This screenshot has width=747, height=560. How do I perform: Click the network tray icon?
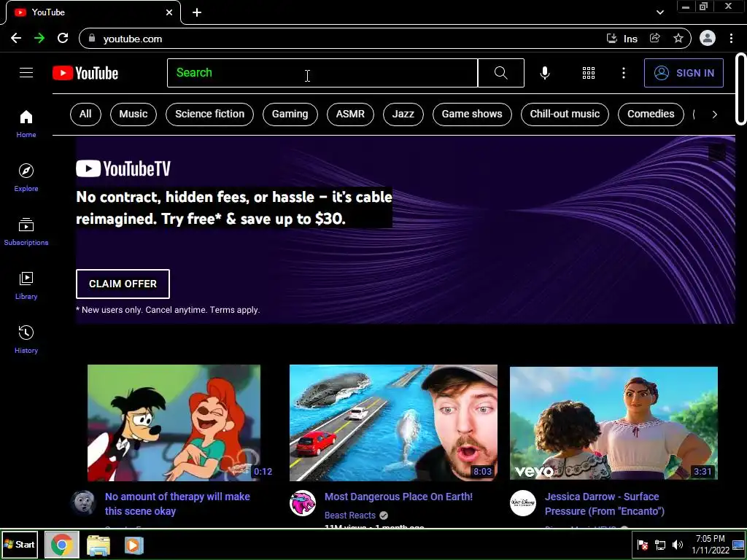(x=659, y=544)
